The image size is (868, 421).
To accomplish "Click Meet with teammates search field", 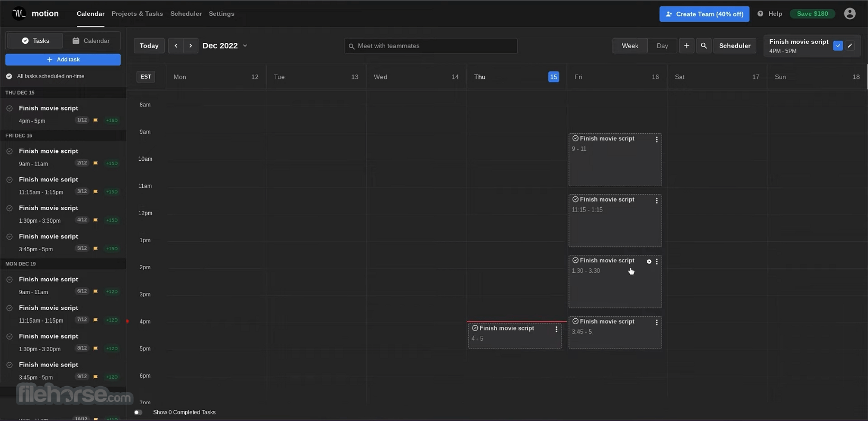I will pos(431,46).
